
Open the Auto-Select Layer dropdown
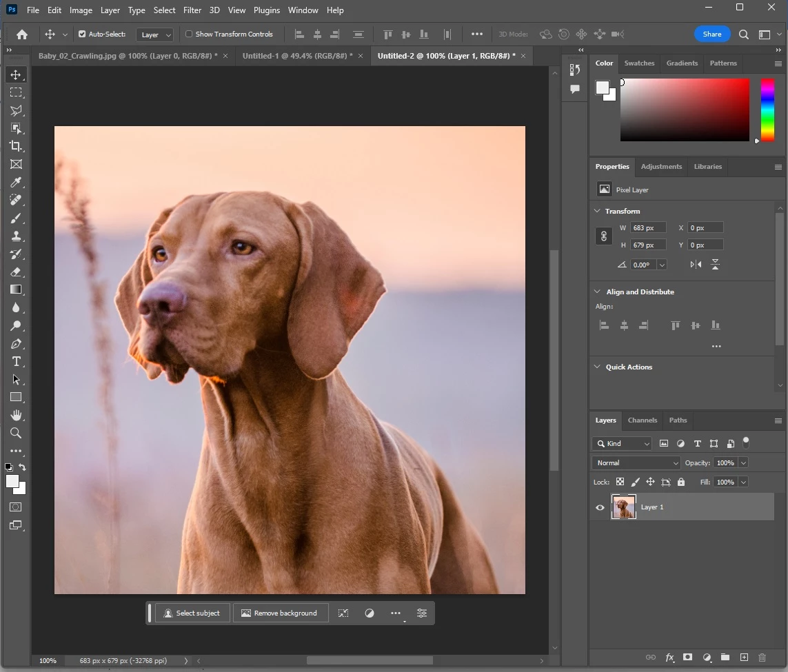pos(155,34)
